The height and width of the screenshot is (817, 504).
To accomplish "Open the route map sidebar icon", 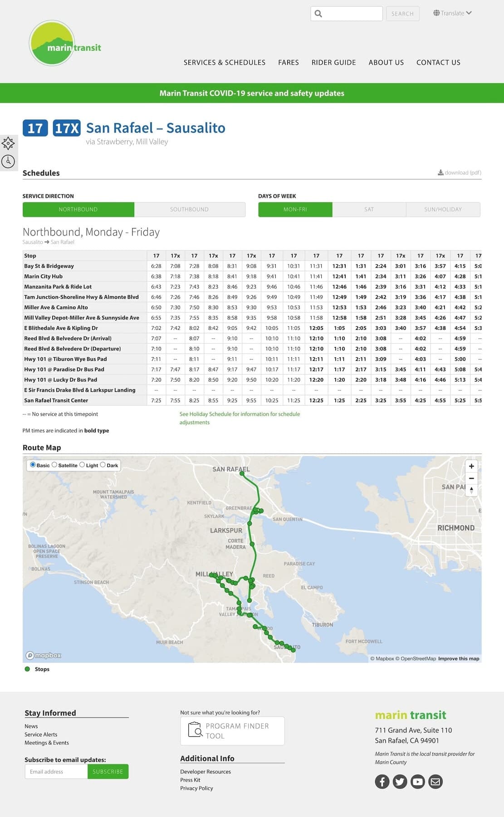I will 8,143.
